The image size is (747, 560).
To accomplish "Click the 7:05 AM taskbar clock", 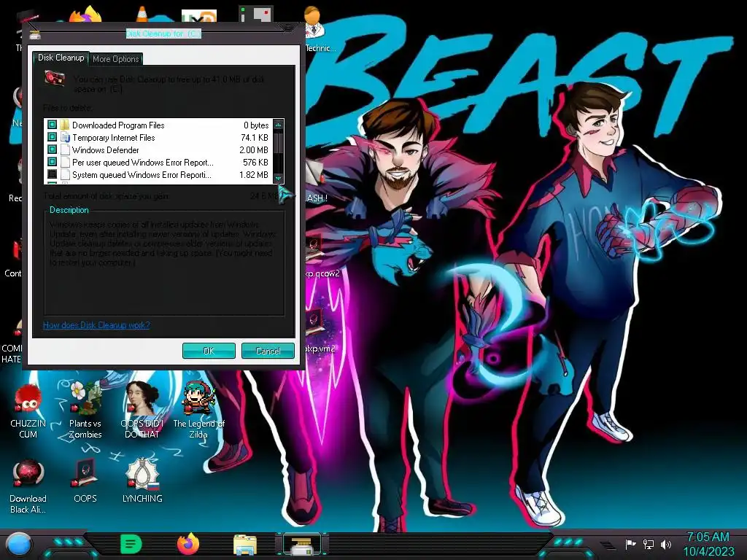I will [708, 537].
